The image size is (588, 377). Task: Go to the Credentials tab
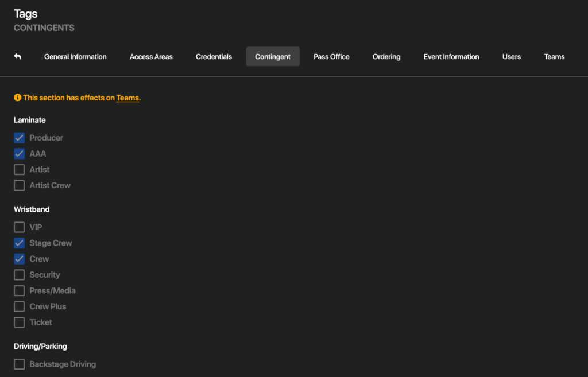pos(214,57)
